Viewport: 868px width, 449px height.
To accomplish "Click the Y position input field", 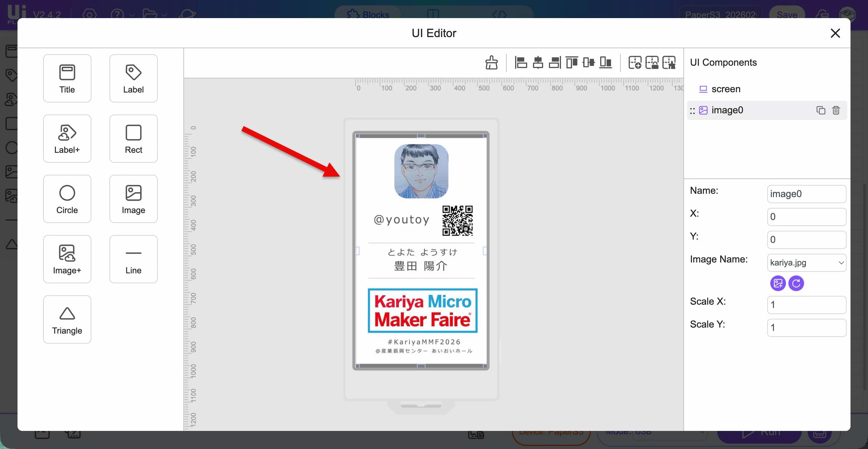I will [807, 240].
